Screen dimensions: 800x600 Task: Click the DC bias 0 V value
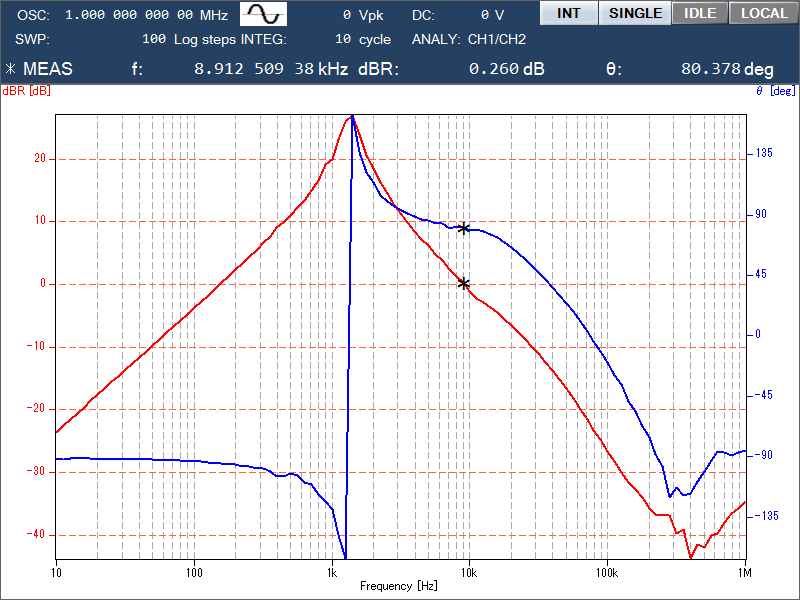pos(492,15)
